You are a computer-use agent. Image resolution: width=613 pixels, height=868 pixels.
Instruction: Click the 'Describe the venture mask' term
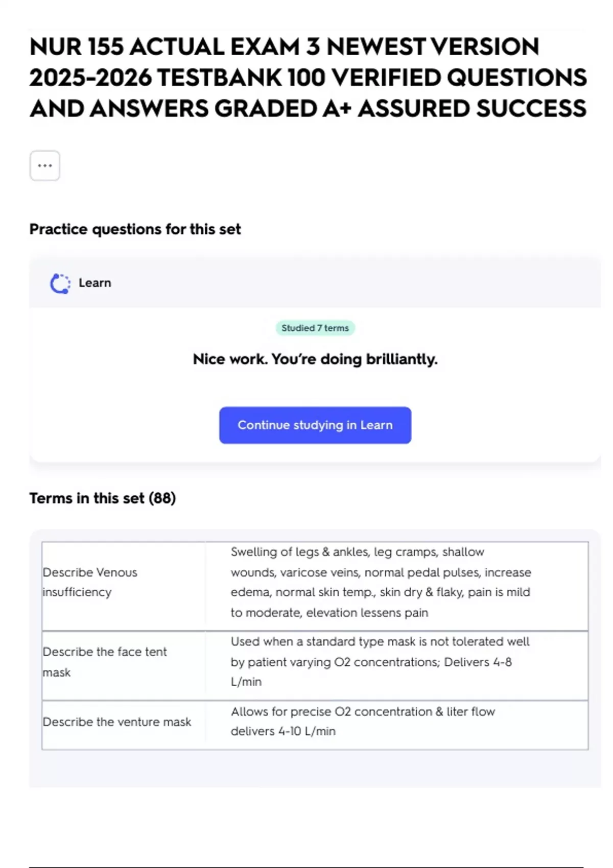click(117, 722)
